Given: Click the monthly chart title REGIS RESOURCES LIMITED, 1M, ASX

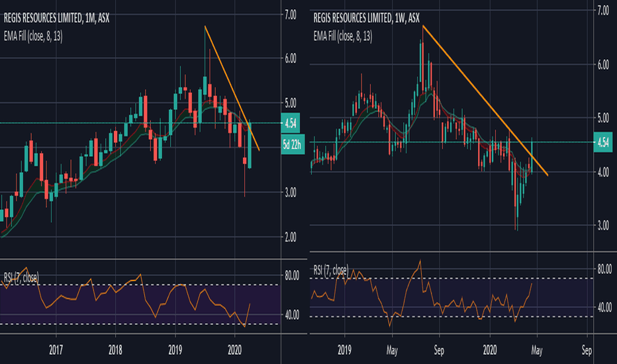Looking at the screenshot, I should point(57,18).
